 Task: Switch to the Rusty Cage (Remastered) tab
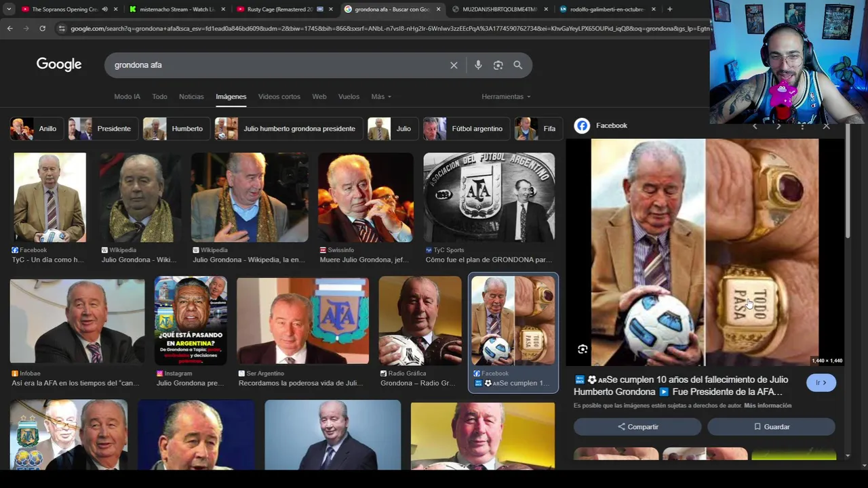point(280,9)
